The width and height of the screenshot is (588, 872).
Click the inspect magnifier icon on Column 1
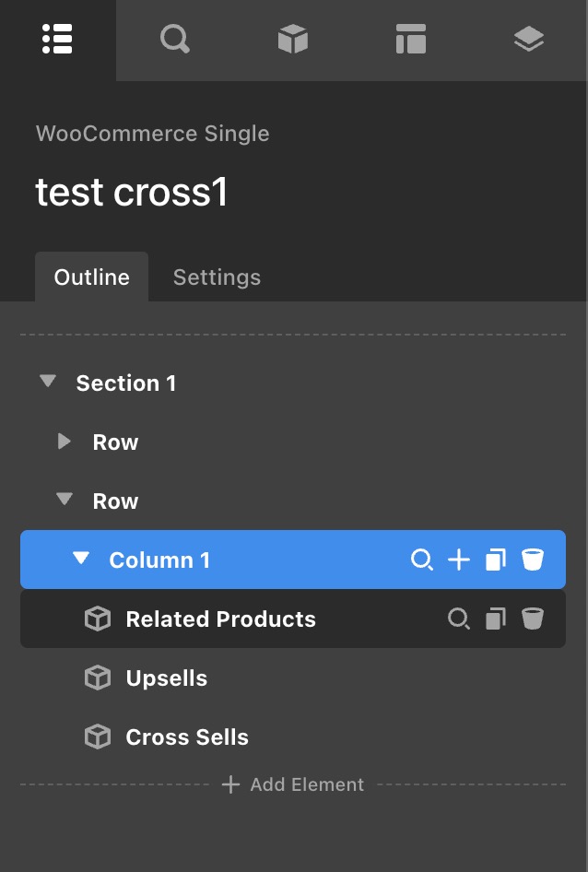pyautogui.click(x=422, y=560)
